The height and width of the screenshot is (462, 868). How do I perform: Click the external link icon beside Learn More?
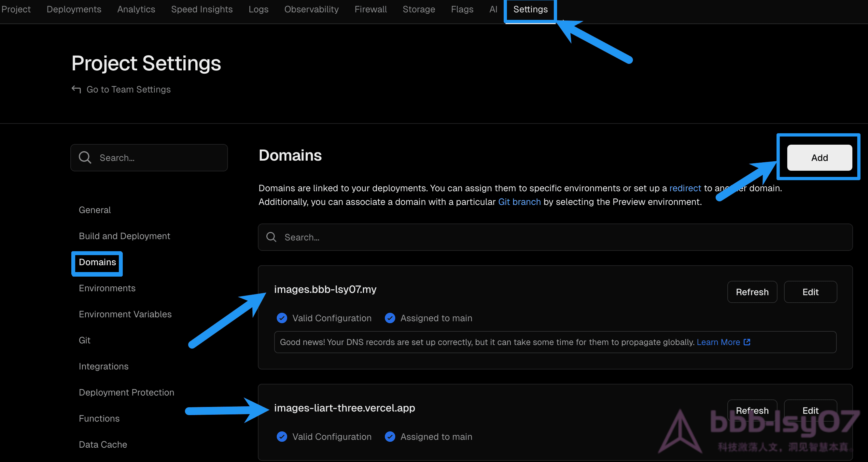click(x=747, y=342)
